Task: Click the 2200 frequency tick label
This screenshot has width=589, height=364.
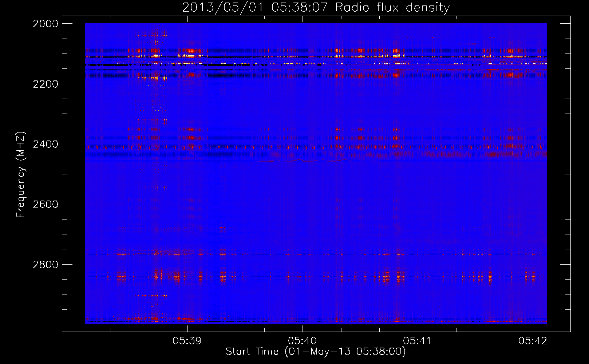Action: tap(46, 84)
